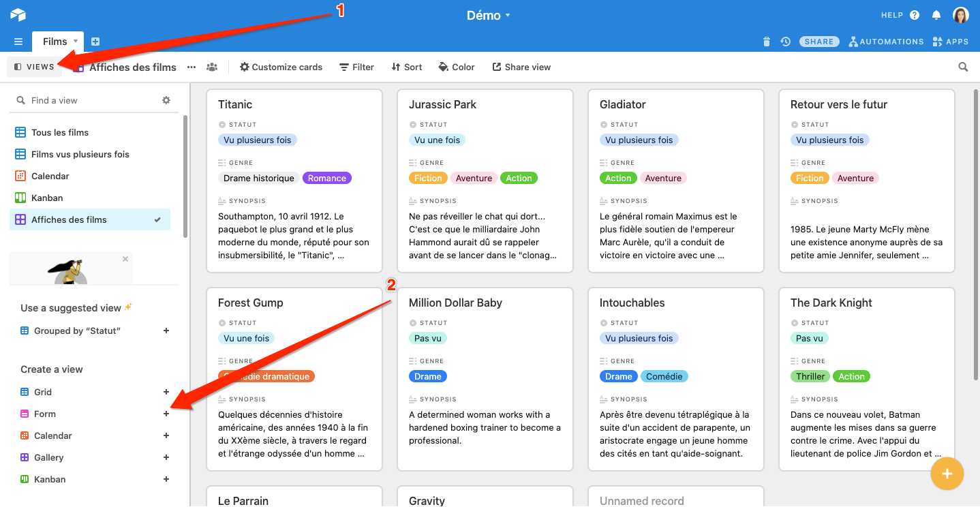
Task: Open the Filter menu
Action: tap(356, 67)
